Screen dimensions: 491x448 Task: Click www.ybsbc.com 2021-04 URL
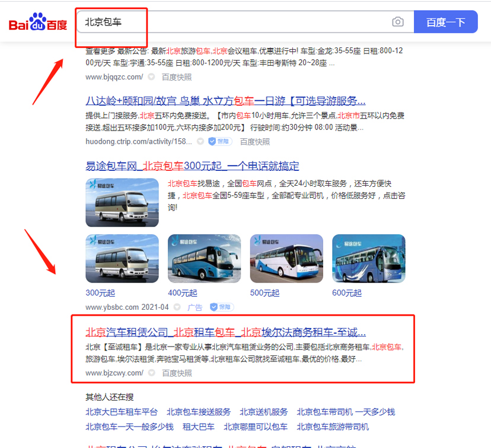click(127, 307)
